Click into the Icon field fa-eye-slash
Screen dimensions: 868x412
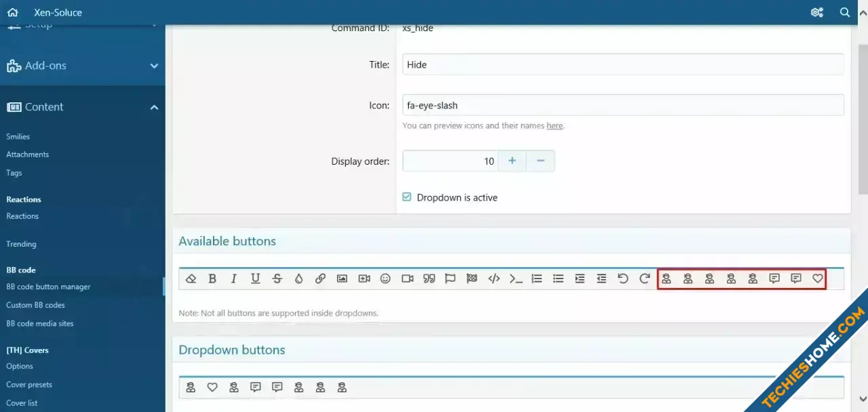tap(623, 105)
